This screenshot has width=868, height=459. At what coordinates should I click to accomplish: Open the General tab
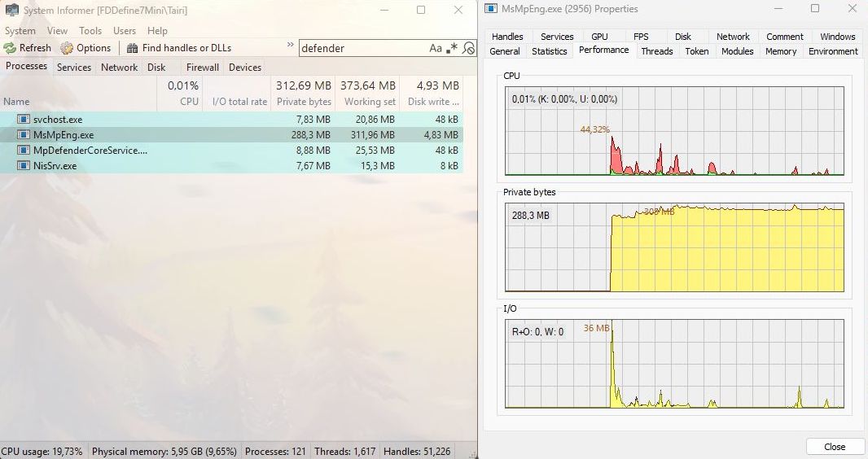505,51
